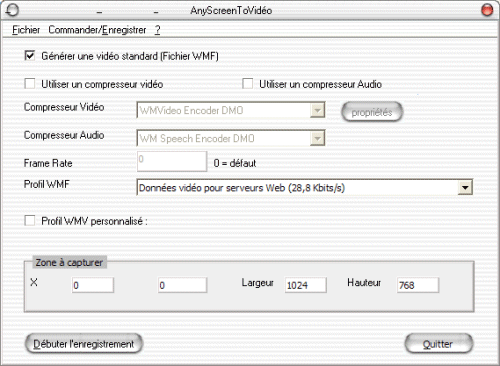
Task: Click the '0 = défaut' text
Action: [235, 163]
